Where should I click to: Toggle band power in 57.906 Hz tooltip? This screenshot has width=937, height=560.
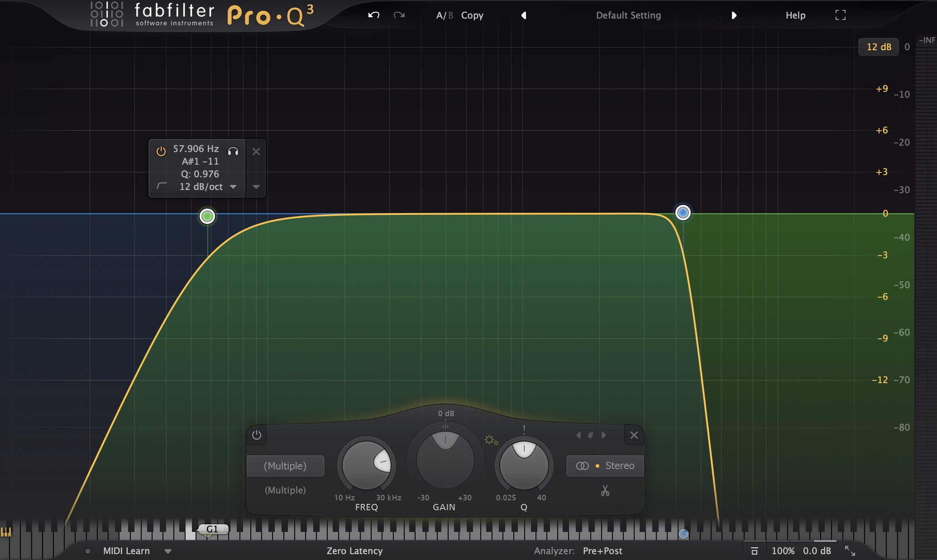tap(161, 151)
